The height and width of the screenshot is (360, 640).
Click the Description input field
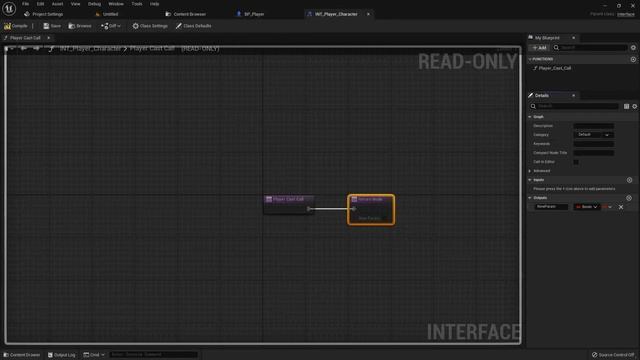tap(593, 126)
